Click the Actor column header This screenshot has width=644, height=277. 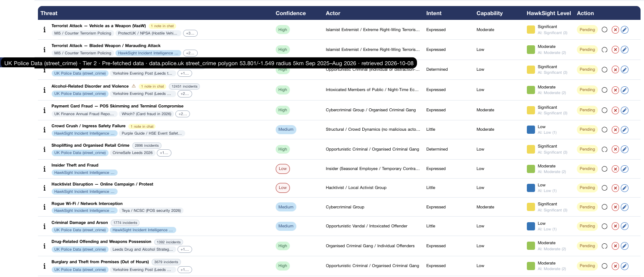coord(333,13)
